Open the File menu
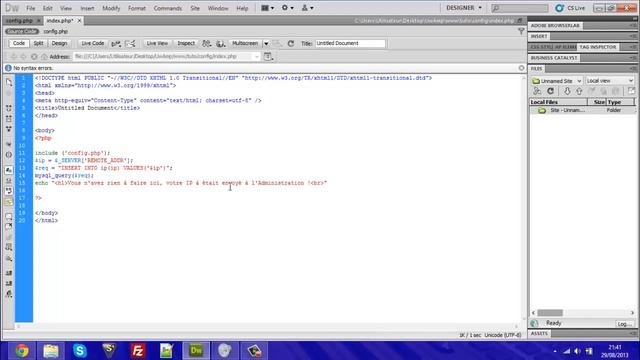This screenshot has width=640, height=360. (x=31, y=8)
